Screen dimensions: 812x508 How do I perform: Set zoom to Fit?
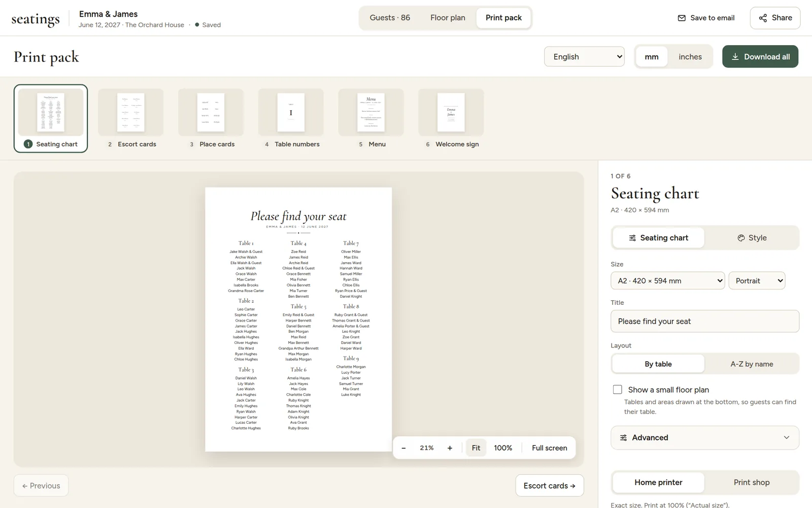pyautogui.click(x=476, y=448)
